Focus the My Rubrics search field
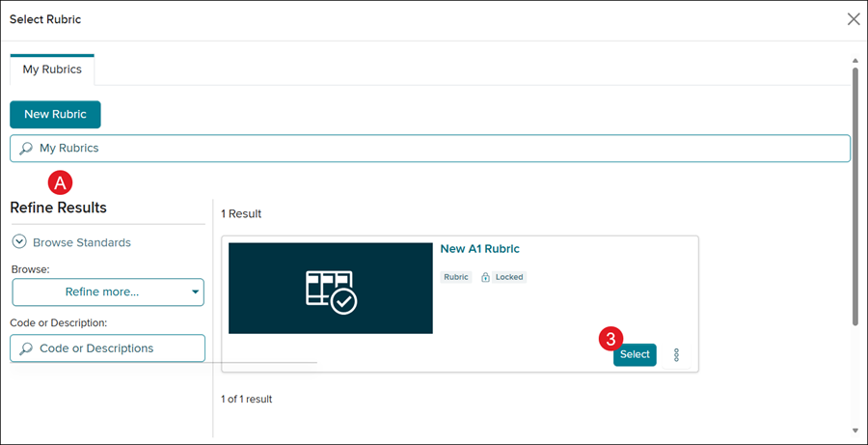This screenshot has height=445, width=868. coord(434,149)
